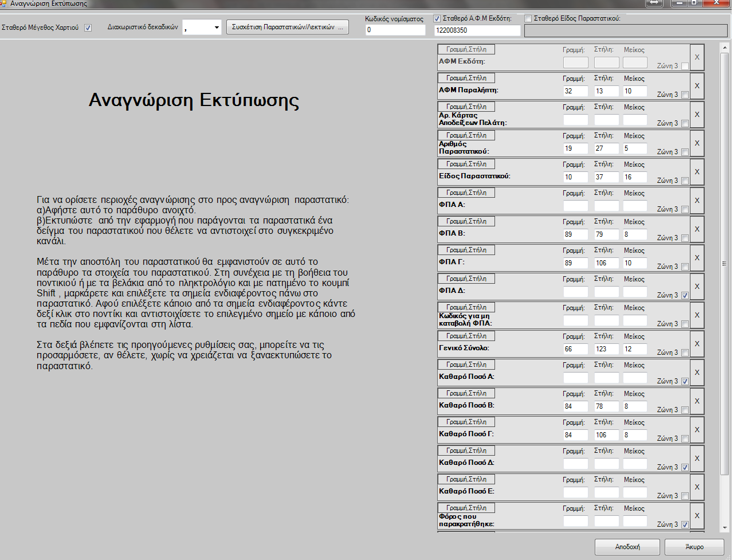Open the Διαχωριστικό δεκαδικών dropdown
Screen dimensions: 734x560
[x=216, y=28]
